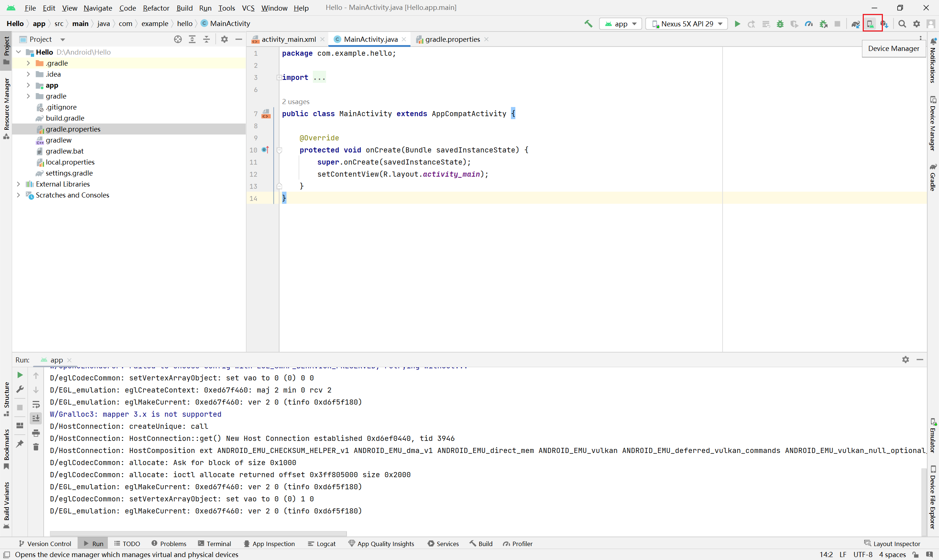Click related XML file gutter icon on line 7

[266, 114]
